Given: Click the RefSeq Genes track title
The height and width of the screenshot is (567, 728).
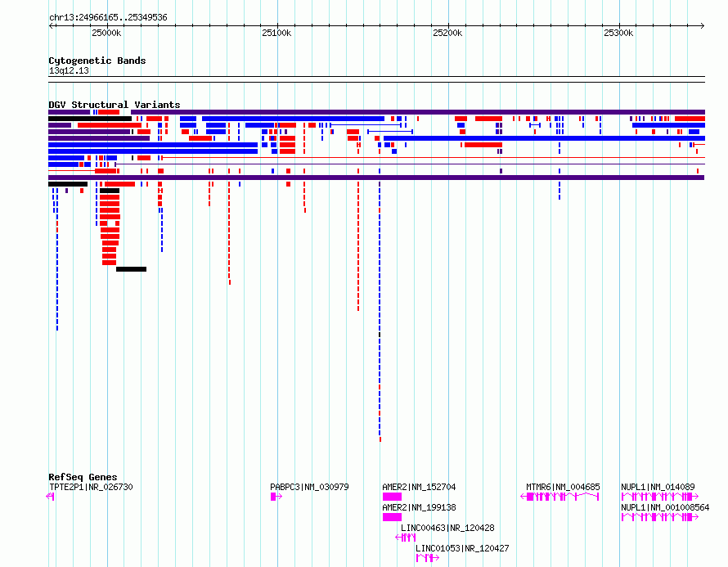Looking at the screenshot, I should [83, 477].
